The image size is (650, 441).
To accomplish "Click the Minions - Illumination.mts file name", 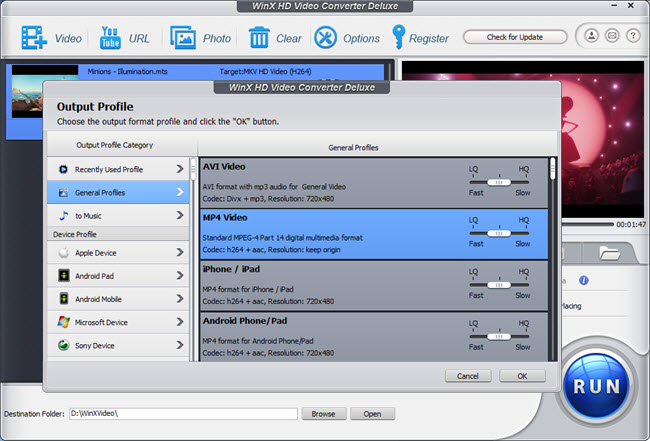I will pos(127,71).
